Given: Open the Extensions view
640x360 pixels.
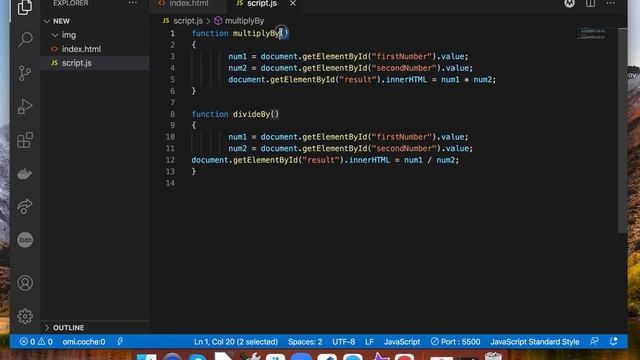Looking at the screenshot, I should coord(25,140).
